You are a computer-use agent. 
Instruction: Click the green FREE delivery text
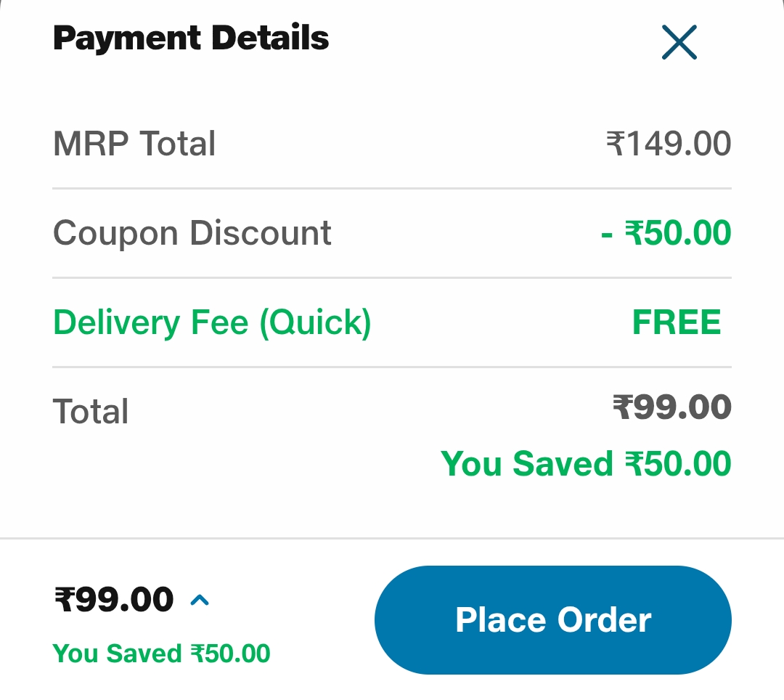click(x=677, y=322)
